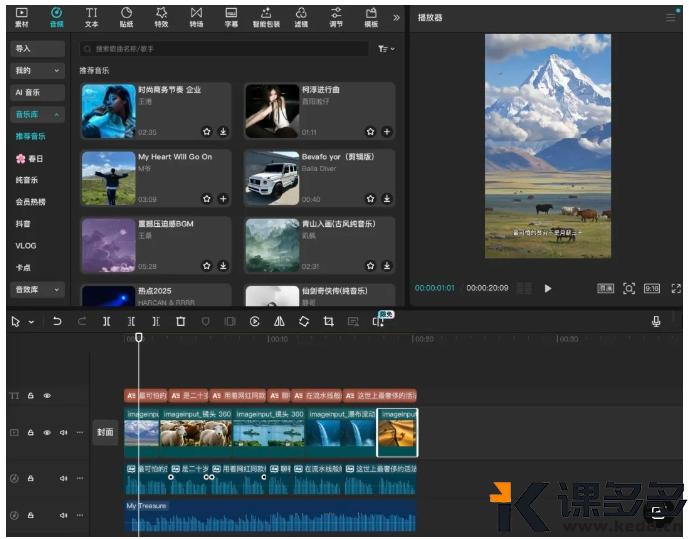Mute the My Treasure audio track
This screenshot has width=689, height=539.
pos(63,515)
